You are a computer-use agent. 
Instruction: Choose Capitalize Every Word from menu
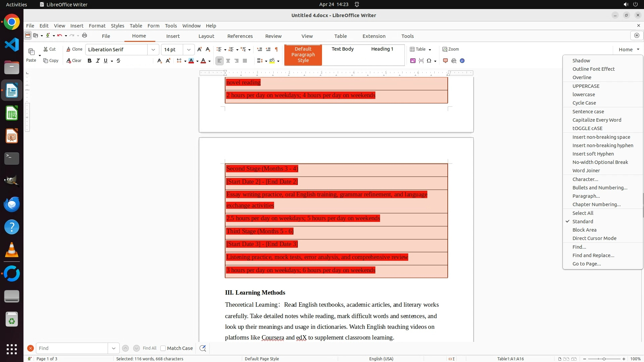point(597,120)
